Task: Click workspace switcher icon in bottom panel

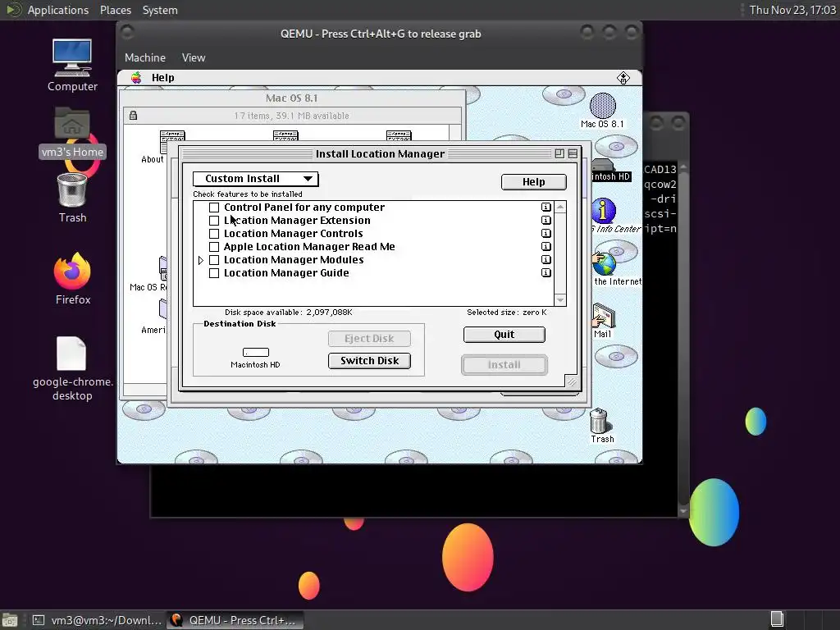Action: click(777, 620)
